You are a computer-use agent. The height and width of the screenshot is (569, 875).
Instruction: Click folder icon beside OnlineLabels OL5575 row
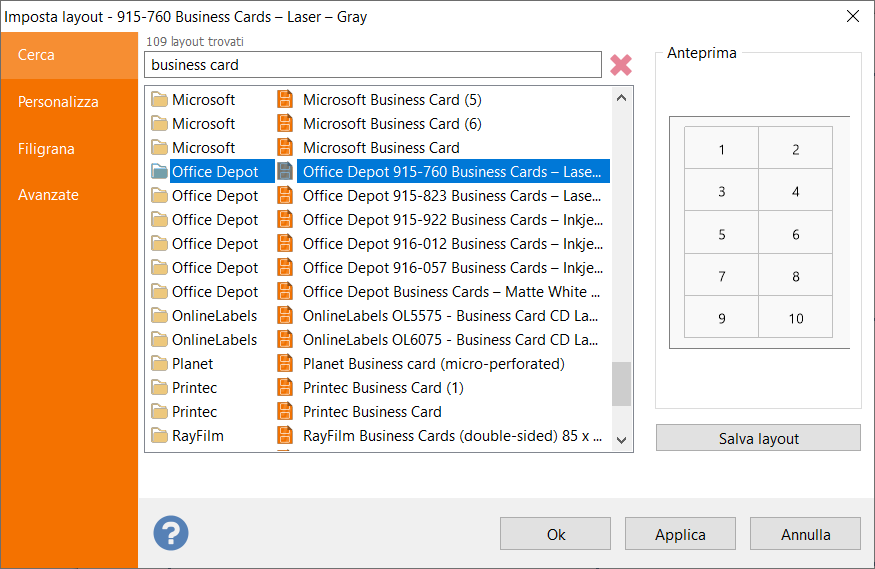[160, 316]
